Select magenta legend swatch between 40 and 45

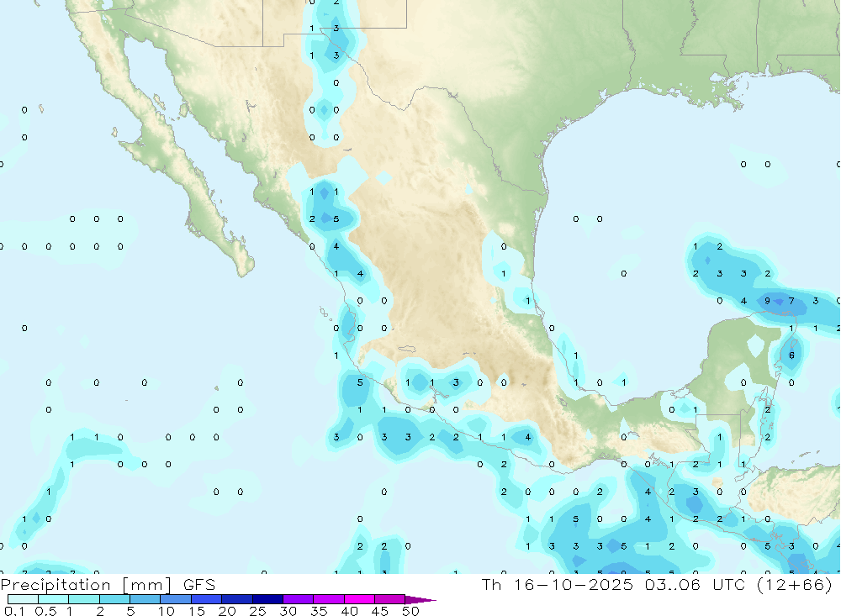(x=359, y=599)
